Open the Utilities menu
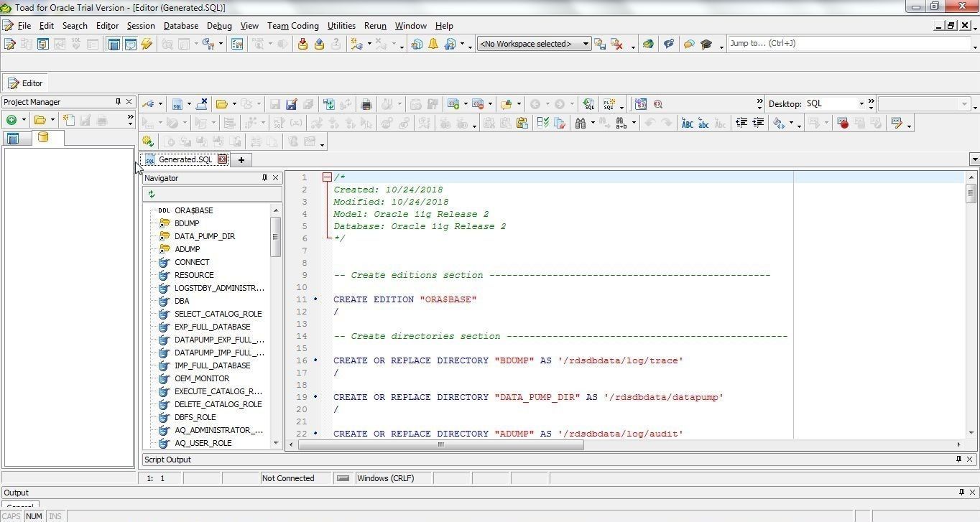 [341, 26]
